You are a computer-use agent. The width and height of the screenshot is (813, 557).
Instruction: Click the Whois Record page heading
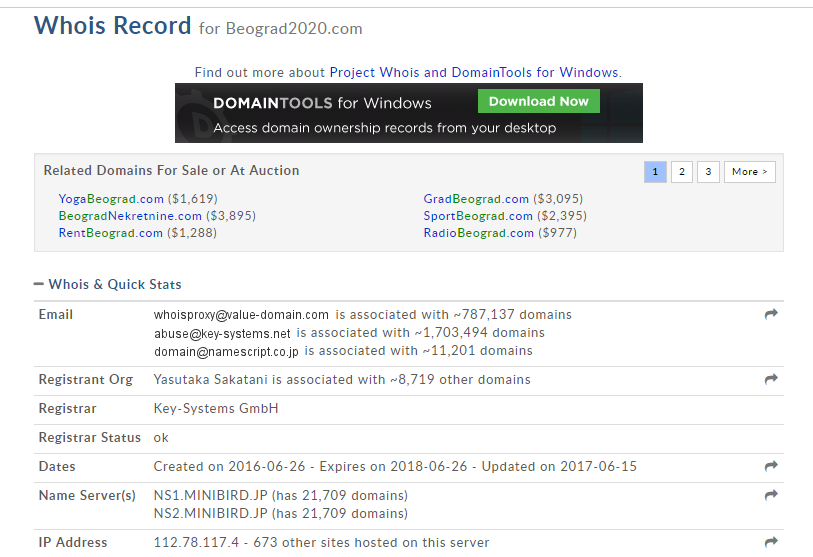click(113, 25)
